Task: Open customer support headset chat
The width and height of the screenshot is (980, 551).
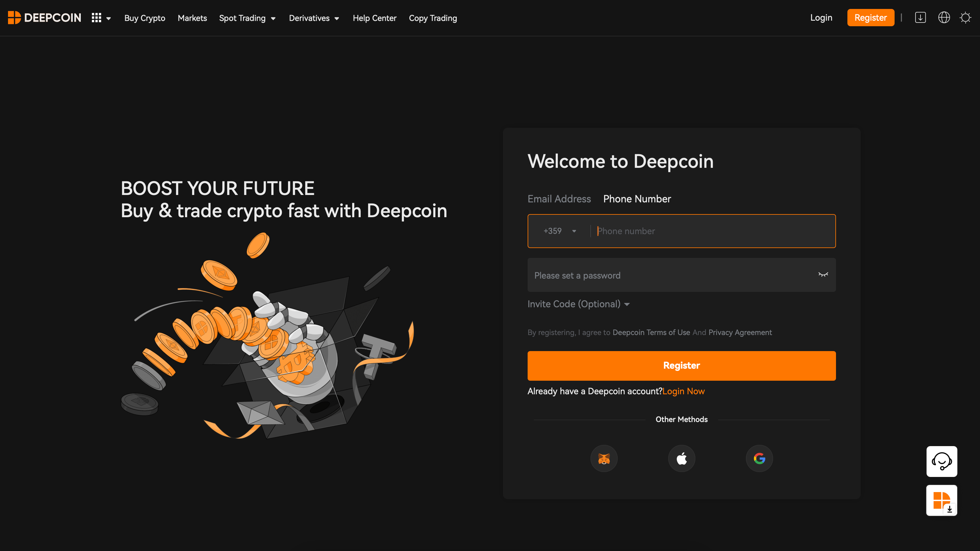Action: click(x=941, y=462)
